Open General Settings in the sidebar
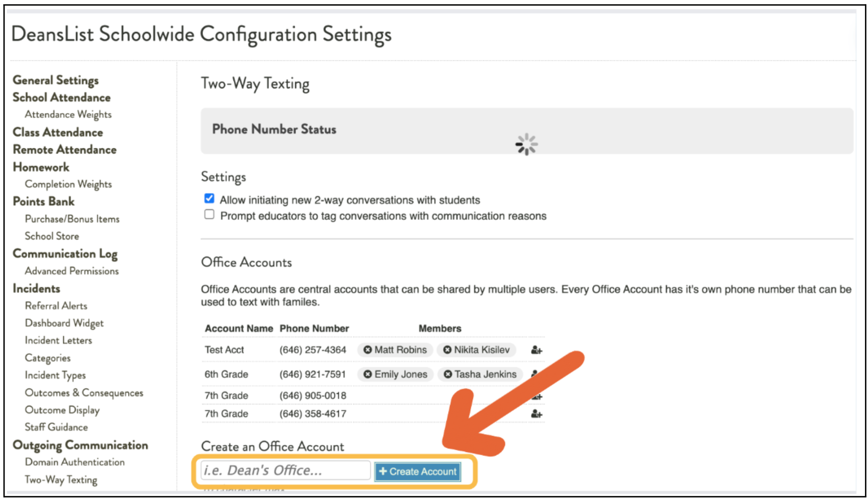Viewport: 868px width, 500px height. click(56, 80)
